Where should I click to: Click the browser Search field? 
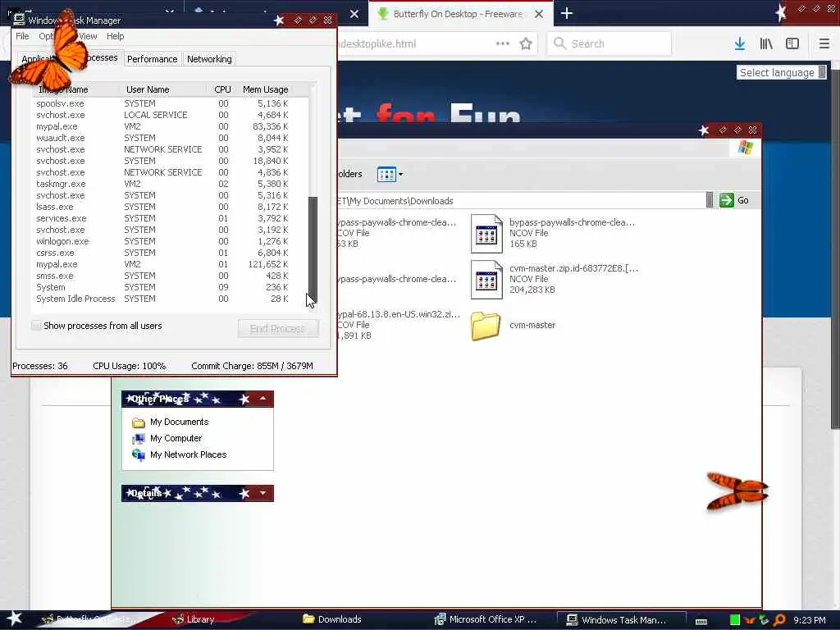click(x=609, y=43)
